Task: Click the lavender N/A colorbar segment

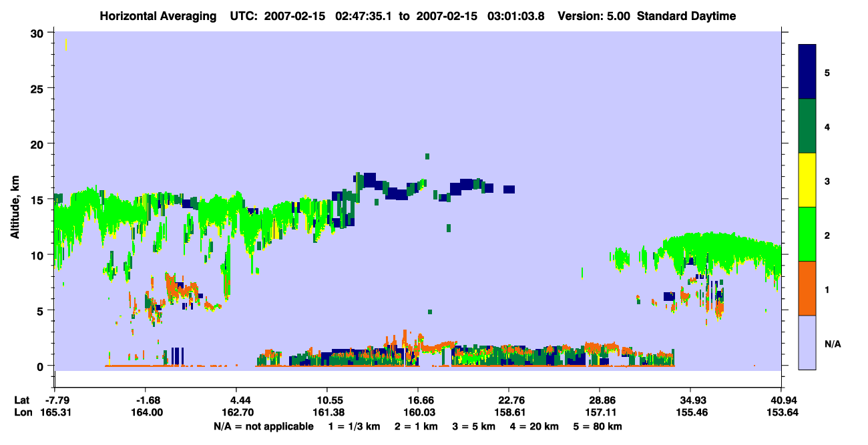Action: coord(807,342)
